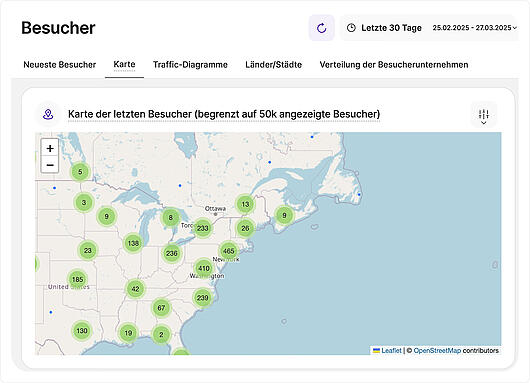Click the 3 visitor cluster
This screenshot has width=530, height=383.
(84, 202)
